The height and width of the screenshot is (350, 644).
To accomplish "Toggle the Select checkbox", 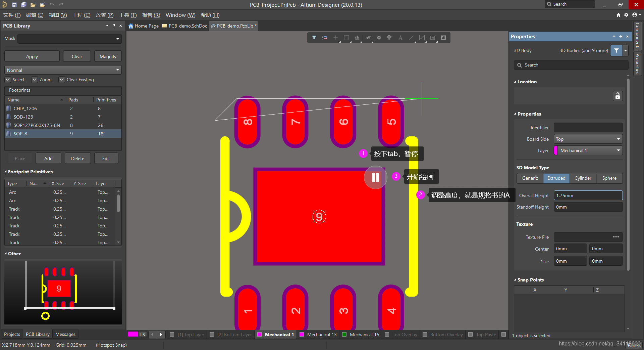I will 8,80.
